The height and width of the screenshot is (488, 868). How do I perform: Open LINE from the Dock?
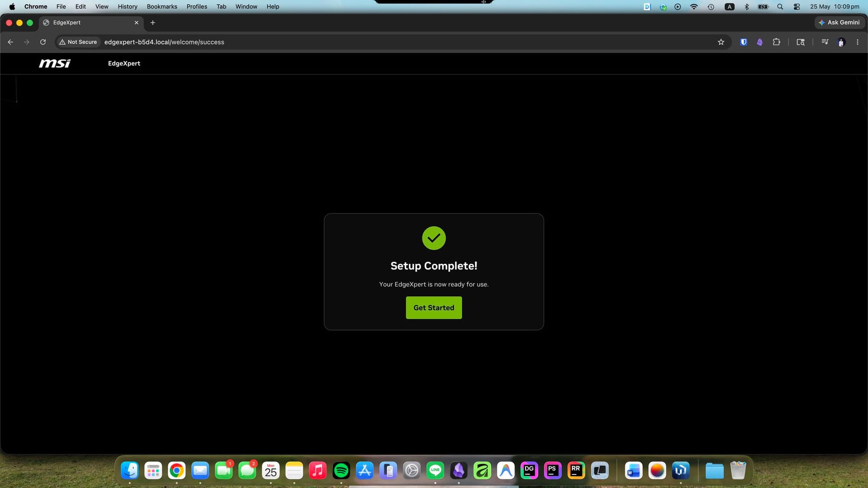point(435,470)
